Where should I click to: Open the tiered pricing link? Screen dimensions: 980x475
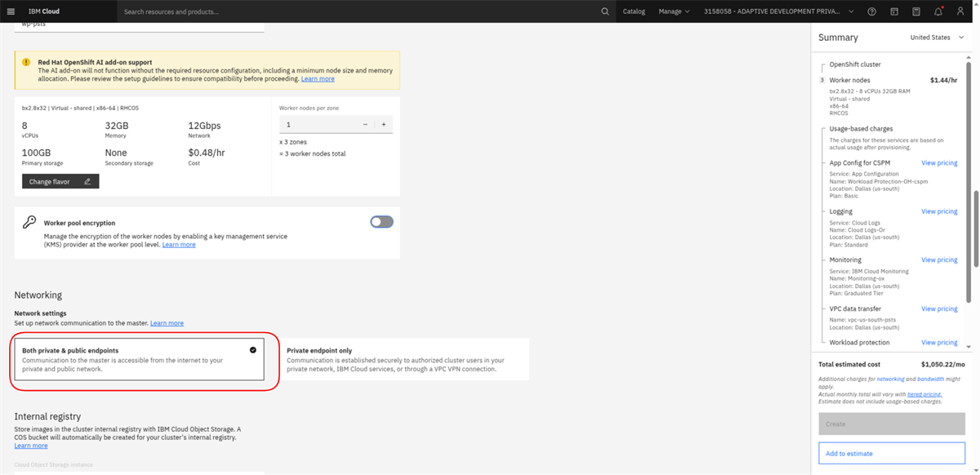[x=924, y=394]
